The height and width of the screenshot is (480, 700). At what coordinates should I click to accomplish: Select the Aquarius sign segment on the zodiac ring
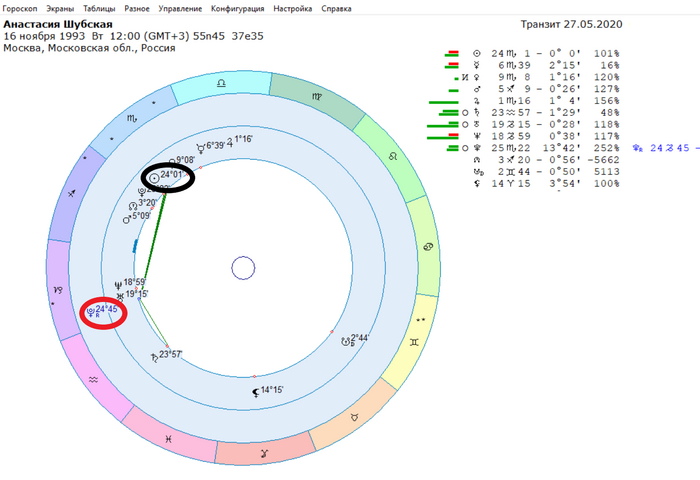click(x=93, y=380)
